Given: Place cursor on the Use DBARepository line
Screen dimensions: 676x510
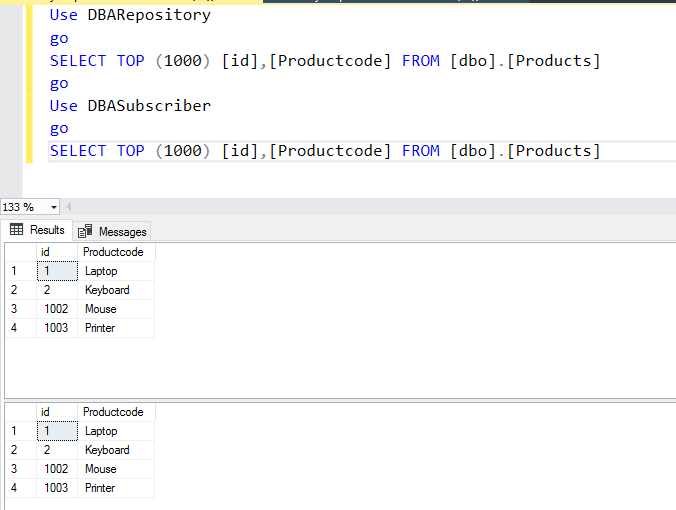Looking at the screenshot, I should coord(130,16).
